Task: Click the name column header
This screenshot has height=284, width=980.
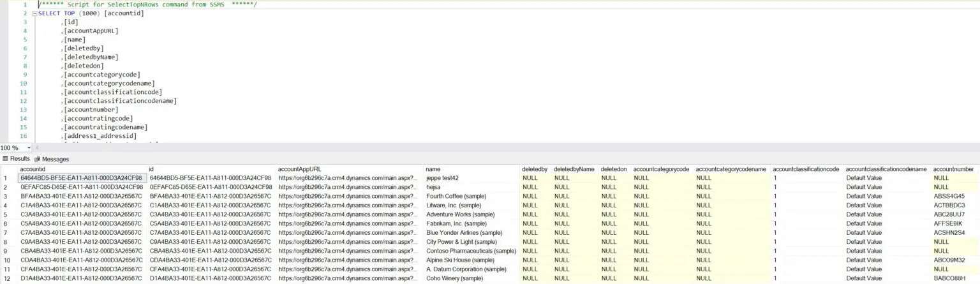Action: point(433,168)
